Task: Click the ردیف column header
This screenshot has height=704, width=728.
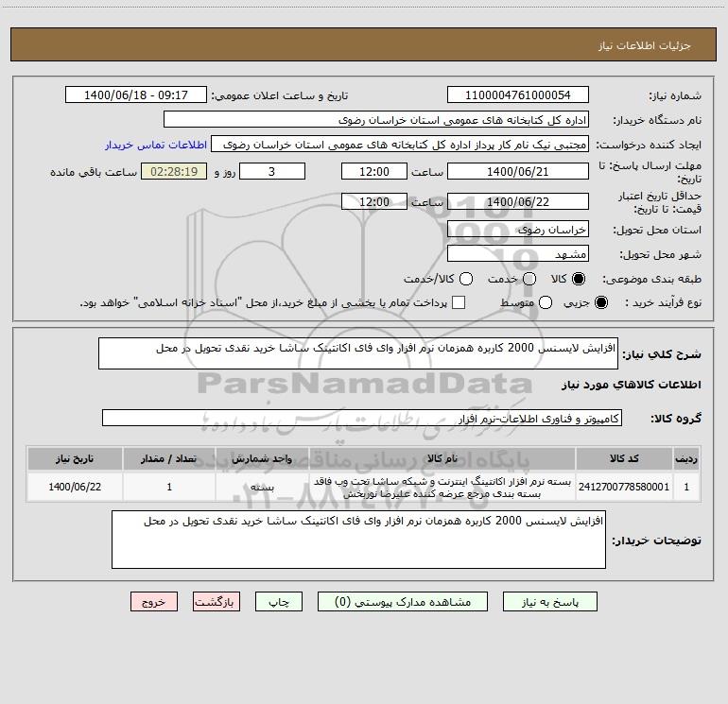Action: coord(686,459)
